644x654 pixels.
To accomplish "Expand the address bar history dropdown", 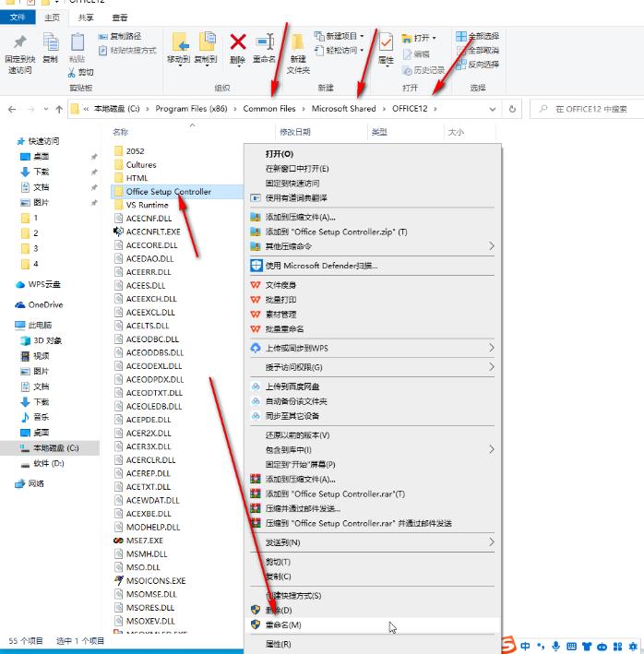I will click(492, 109).
